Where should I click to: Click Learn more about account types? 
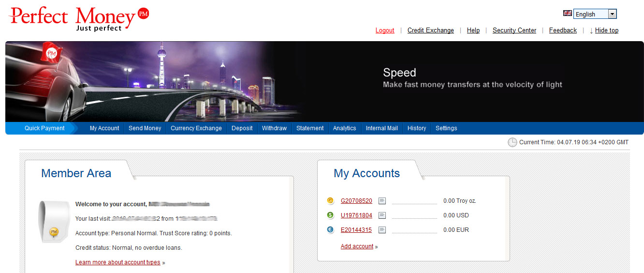click(x=118, y=262)
